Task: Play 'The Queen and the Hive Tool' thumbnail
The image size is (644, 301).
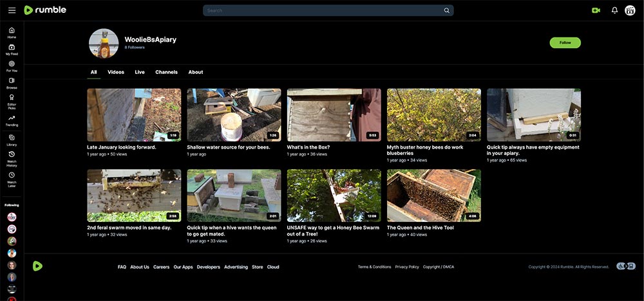Action: coord(433,196)
